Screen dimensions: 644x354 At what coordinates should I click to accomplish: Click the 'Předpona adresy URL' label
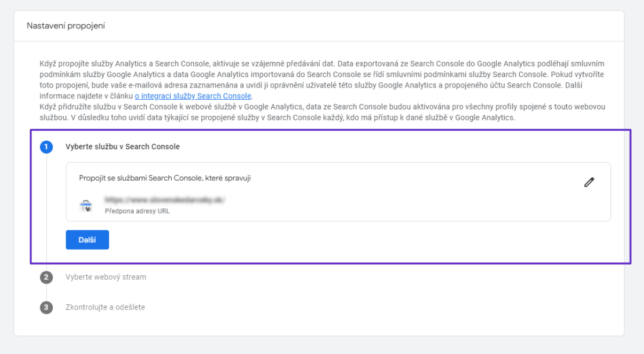(137, 211)
